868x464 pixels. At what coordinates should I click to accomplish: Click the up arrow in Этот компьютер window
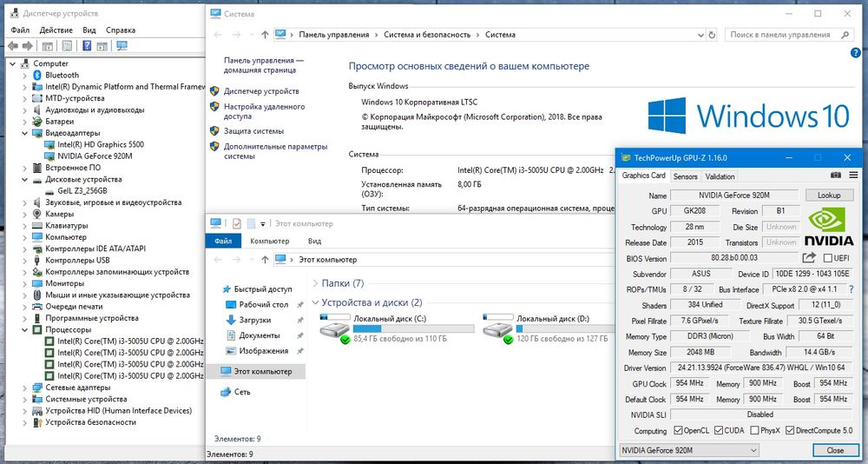click(x=265, y=260)
